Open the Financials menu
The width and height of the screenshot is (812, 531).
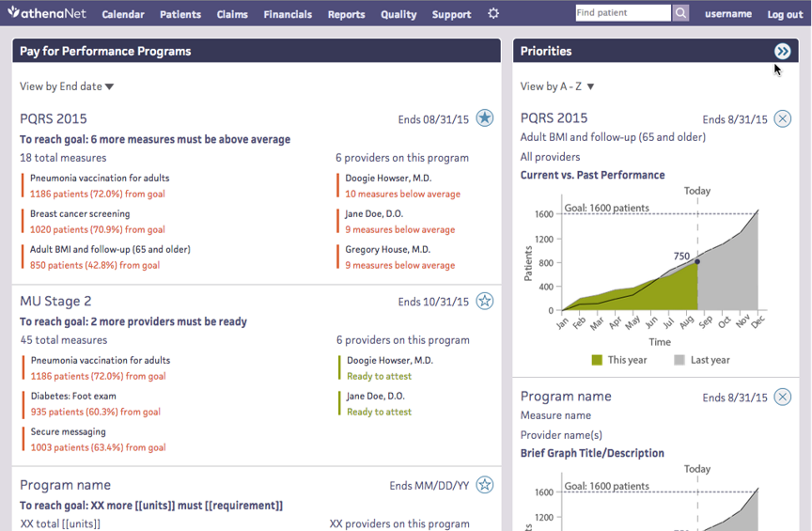(288, 15)
